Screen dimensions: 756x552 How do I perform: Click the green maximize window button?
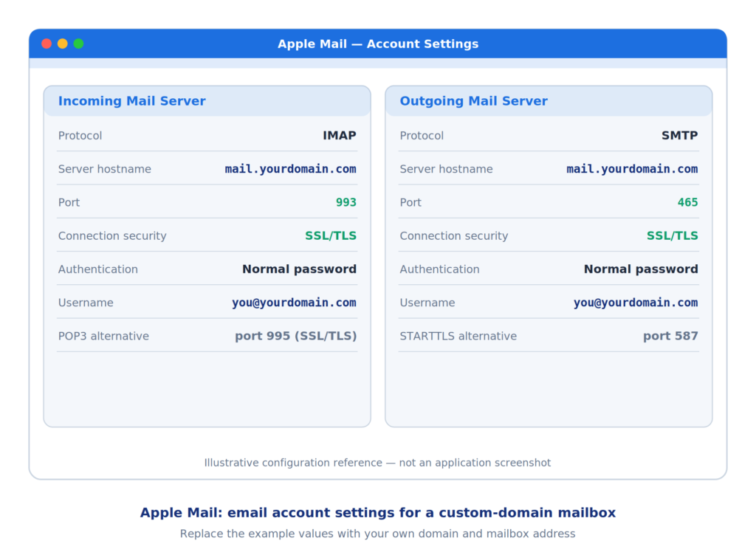pyautogui.click(x=78, y=44)
